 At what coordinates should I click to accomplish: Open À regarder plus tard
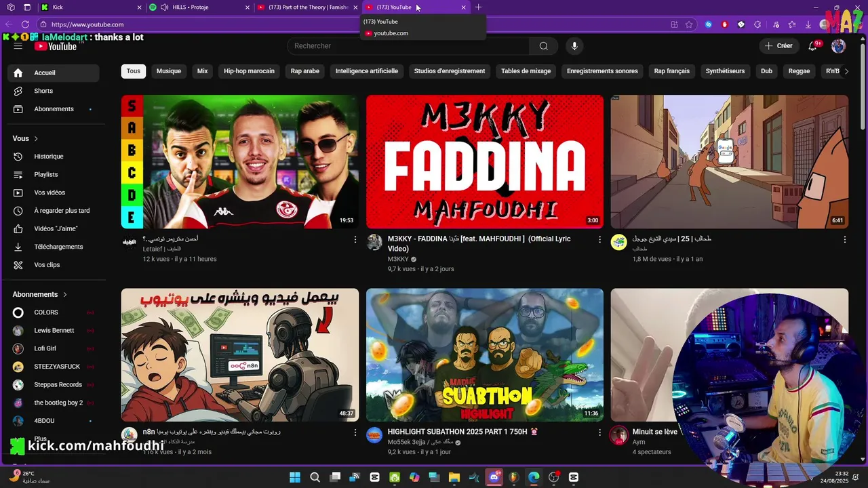pos(54,211)
